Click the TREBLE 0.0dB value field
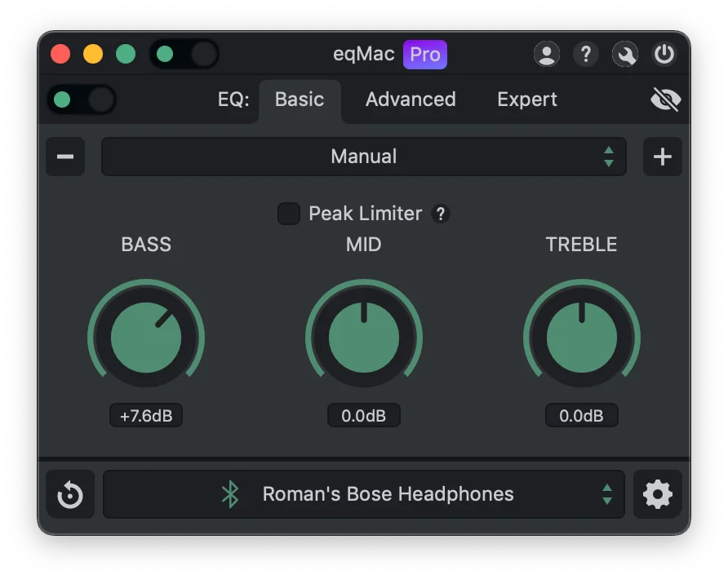Screen dimensions: 728x579 pyautogui.click(x=581, y=415)
